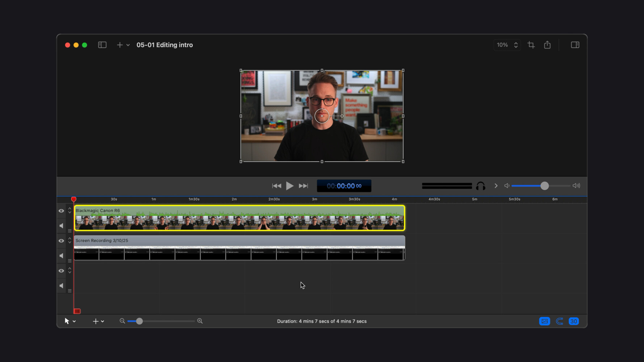
Task: Expand the audio chevron beside headphones
Action: click(x=496, y=186)
